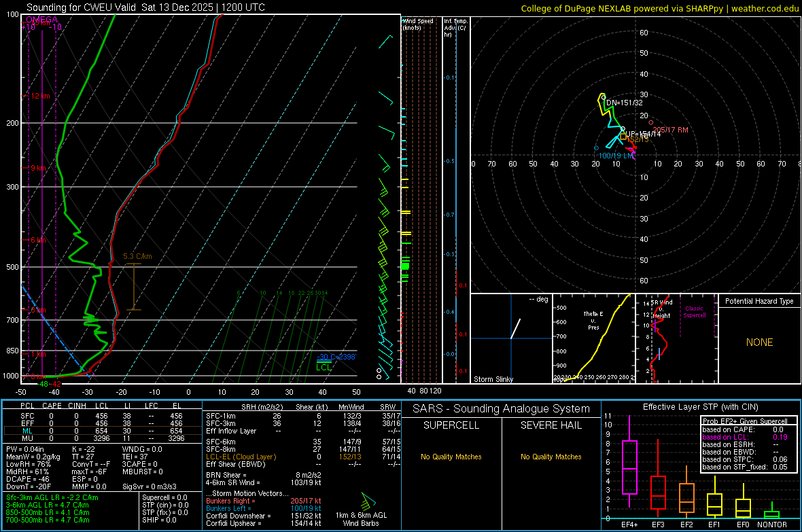Click the 850 pressure axis label
802x532 pixels.
tap(12, 351)
